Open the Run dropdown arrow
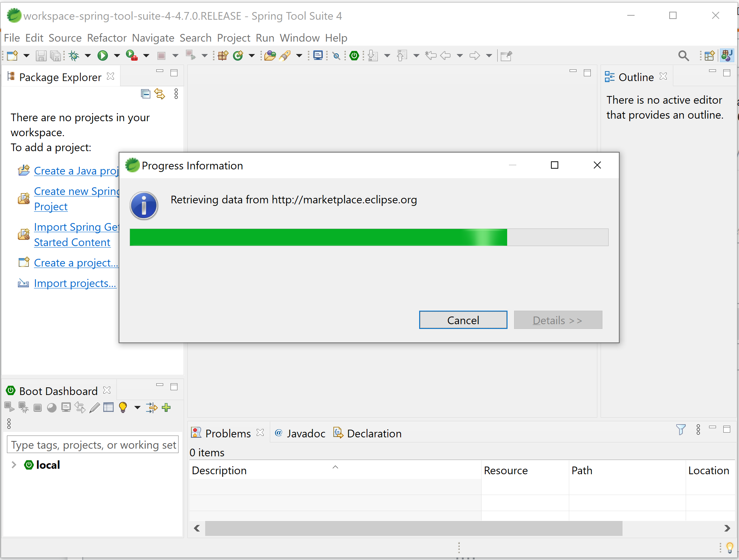 [x=117, y=55]
